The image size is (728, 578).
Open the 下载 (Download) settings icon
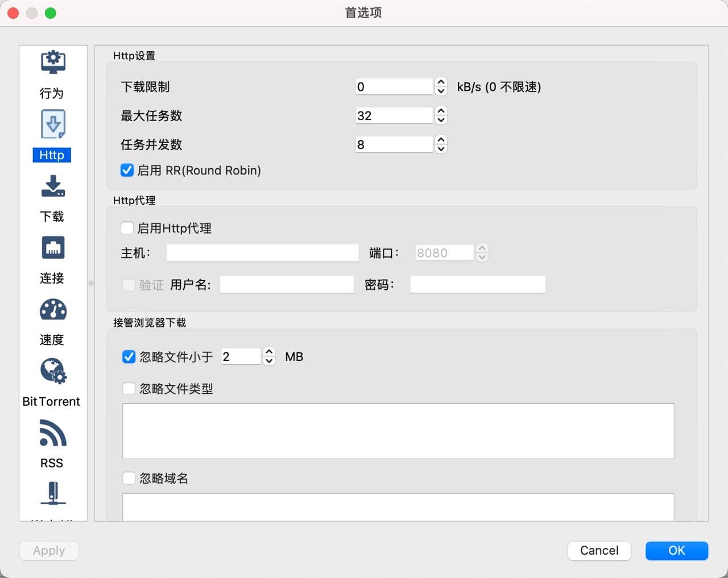(53, 186)
